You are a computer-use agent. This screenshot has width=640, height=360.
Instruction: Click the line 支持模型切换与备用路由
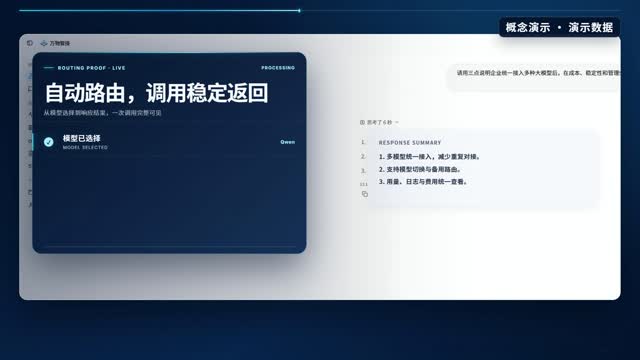pyautogui.click(x=420, y=169)
